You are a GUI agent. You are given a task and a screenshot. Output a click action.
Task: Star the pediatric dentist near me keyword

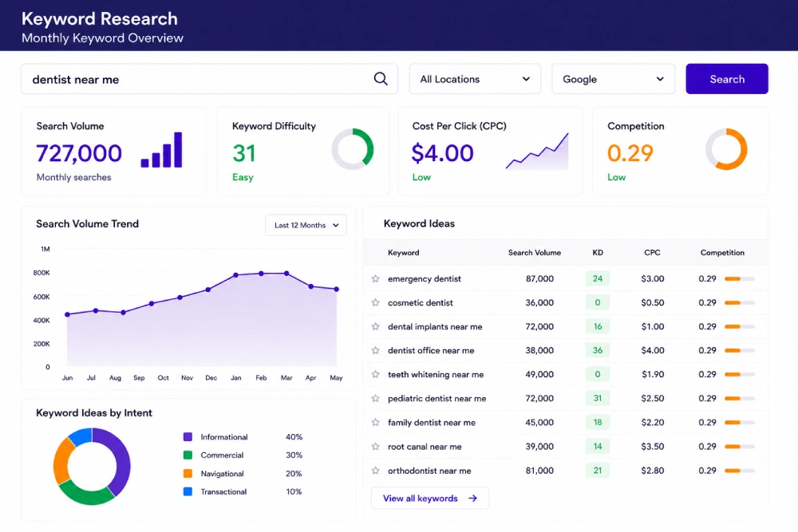pos(376,398)
